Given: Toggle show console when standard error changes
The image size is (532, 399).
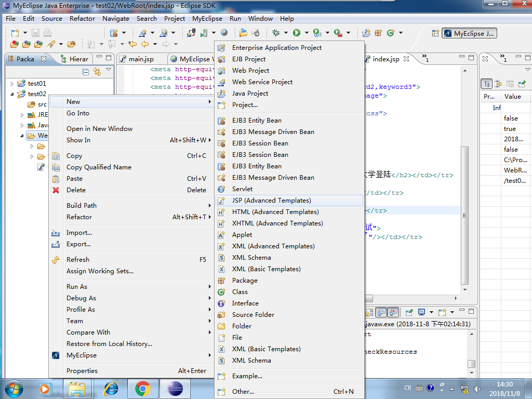Looking at the screenshot, I should [x=393, y=312].
